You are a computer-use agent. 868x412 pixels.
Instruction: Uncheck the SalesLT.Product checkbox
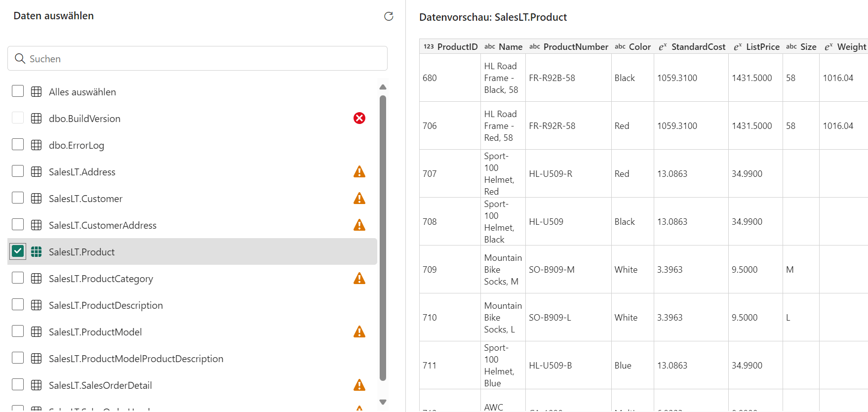click(x=18, y=251)
